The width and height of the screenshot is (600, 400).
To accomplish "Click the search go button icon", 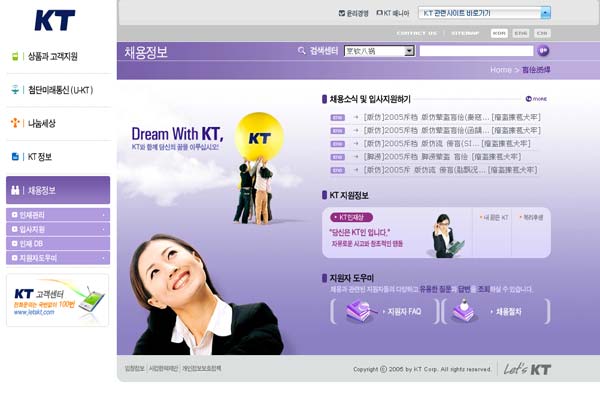I will [543, 50].
